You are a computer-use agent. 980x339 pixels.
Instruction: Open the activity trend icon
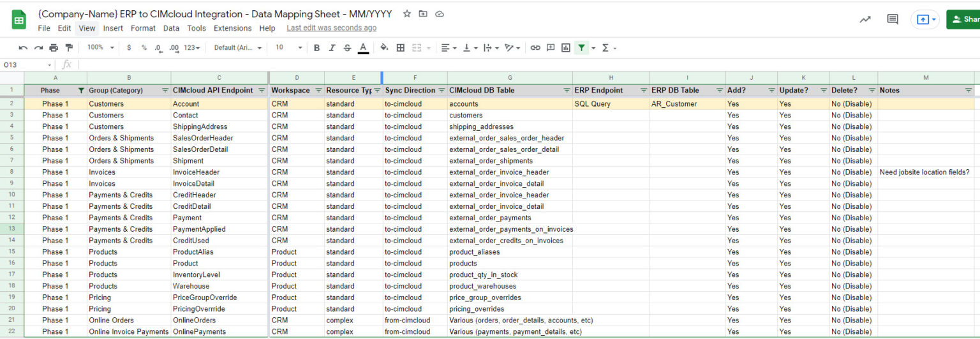point(865,19)
